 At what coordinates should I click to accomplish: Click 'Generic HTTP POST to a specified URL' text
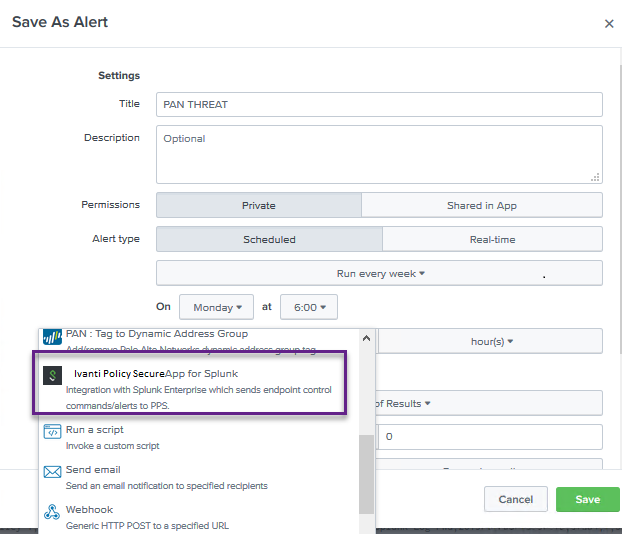[147, 526]
